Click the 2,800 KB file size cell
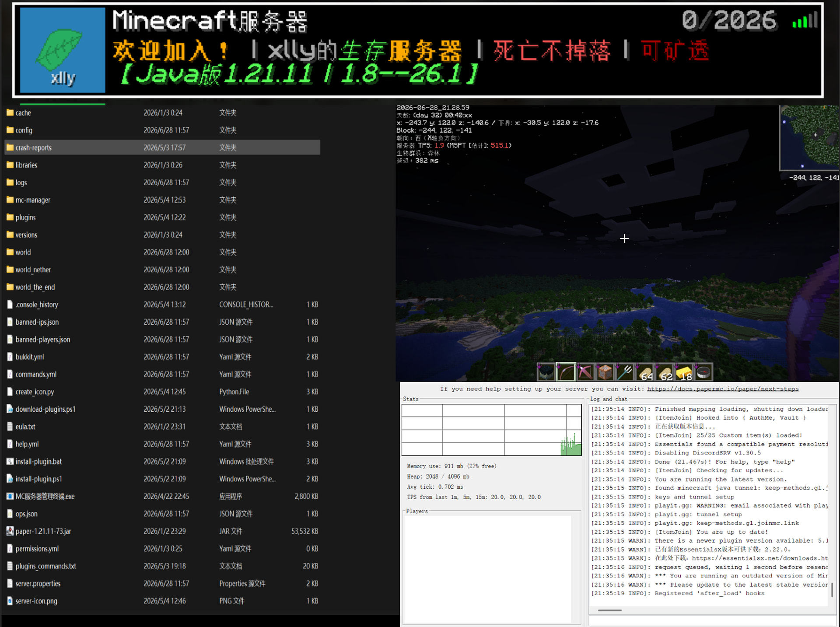 tap(306, 496)
